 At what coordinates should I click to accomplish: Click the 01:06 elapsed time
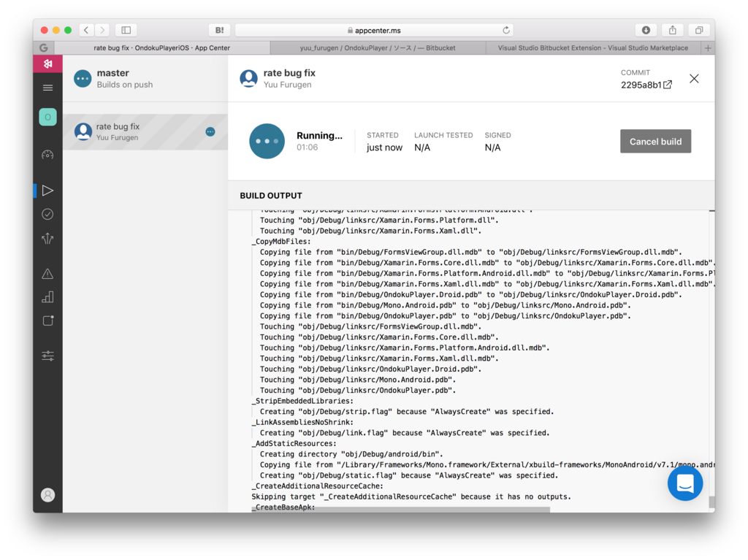308,147
